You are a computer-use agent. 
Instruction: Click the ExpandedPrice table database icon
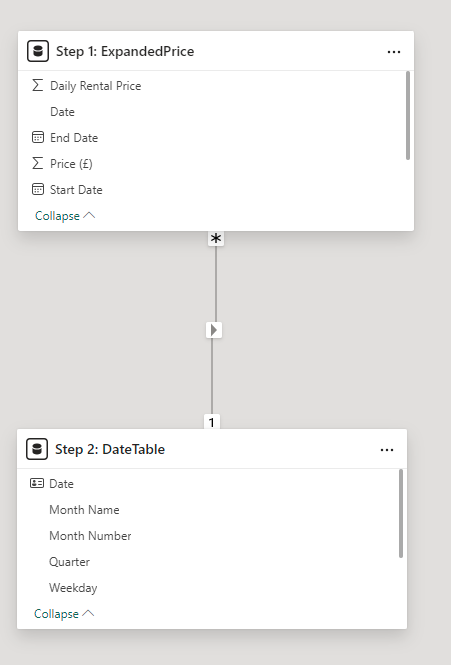click(x=38, y=51)
